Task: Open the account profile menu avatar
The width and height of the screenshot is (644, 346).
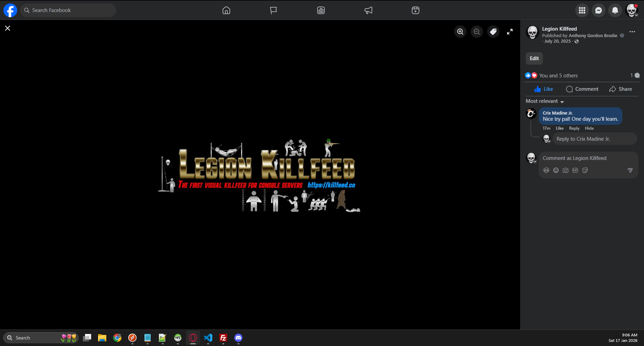Action: (x=632, y=10)
